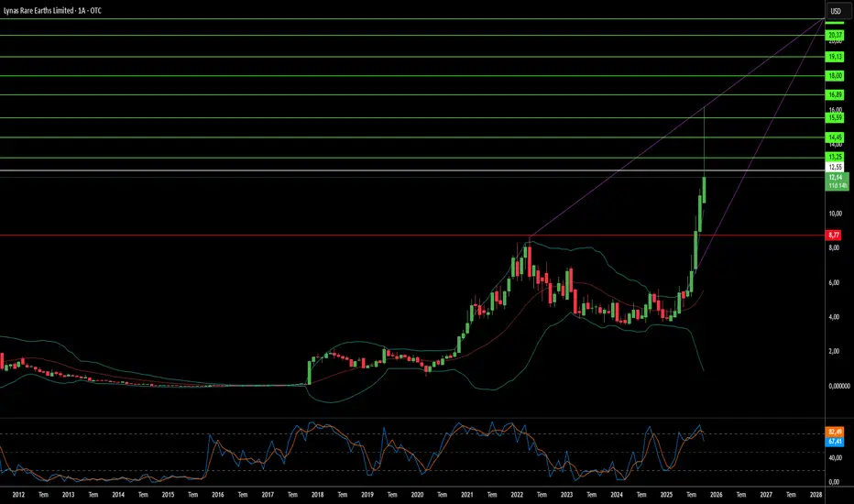Viewport: 854px width, 504px height.
Task: Click the 18,00 green price label
Action: [x=835, y=76]
